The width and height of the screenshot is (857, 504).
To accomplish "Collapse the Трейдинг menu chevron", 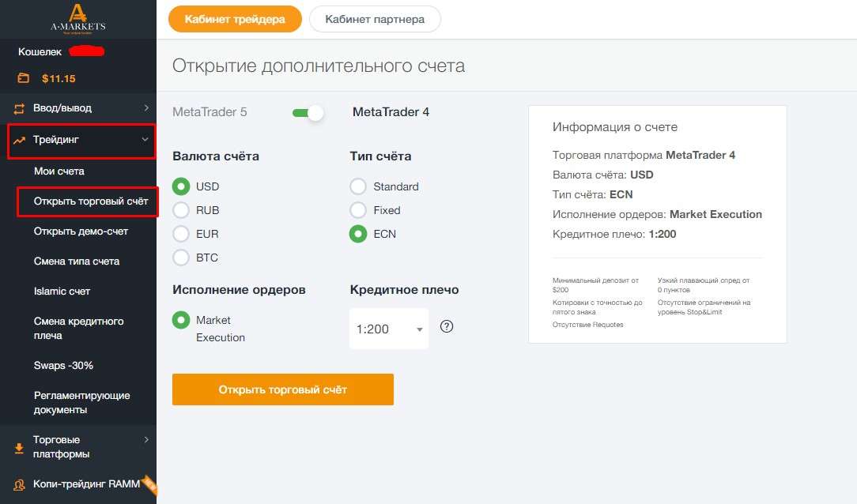I will pyautogui.click(x=145, y=140).
